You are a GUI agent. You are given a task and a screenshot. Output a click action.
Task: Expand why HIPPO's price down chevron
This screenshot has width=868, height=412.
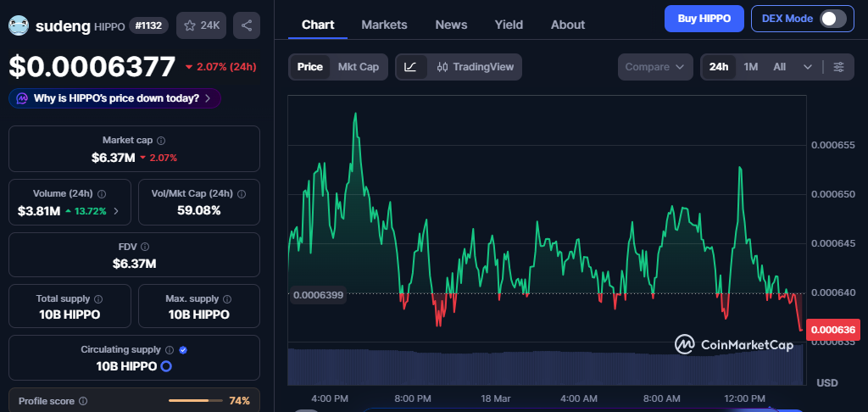coord(208,98)
